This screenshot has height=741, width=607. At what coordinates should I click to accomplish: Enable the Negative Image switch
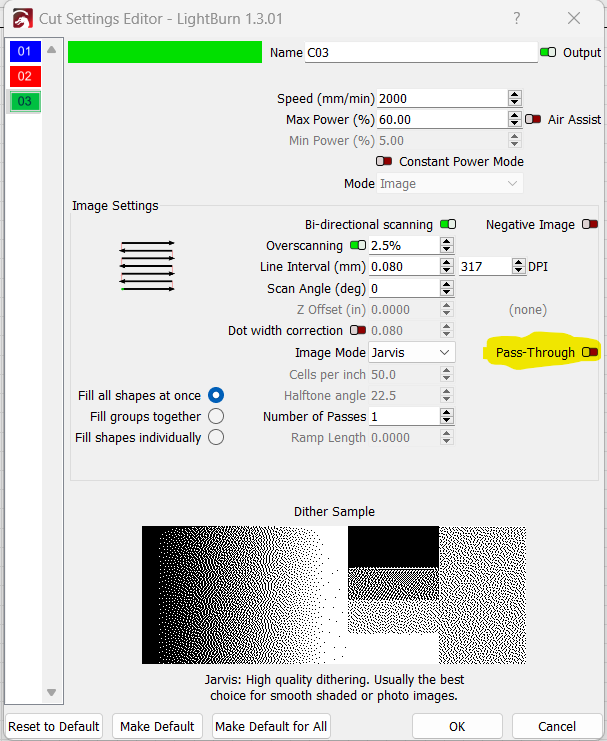point(590,224)
